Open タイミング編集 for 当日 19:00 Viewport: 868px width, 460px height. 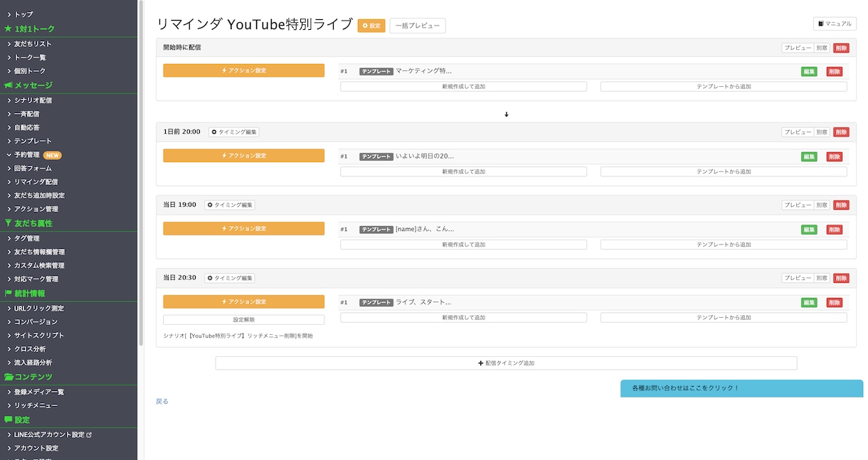click(x=230, y=205)
